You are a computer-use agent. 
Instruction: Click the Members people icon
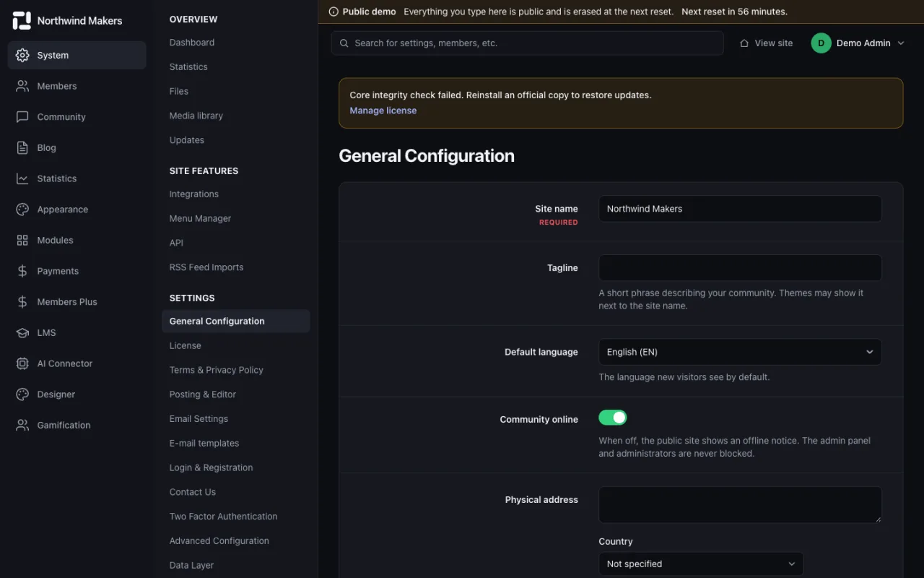click(22, 86)
